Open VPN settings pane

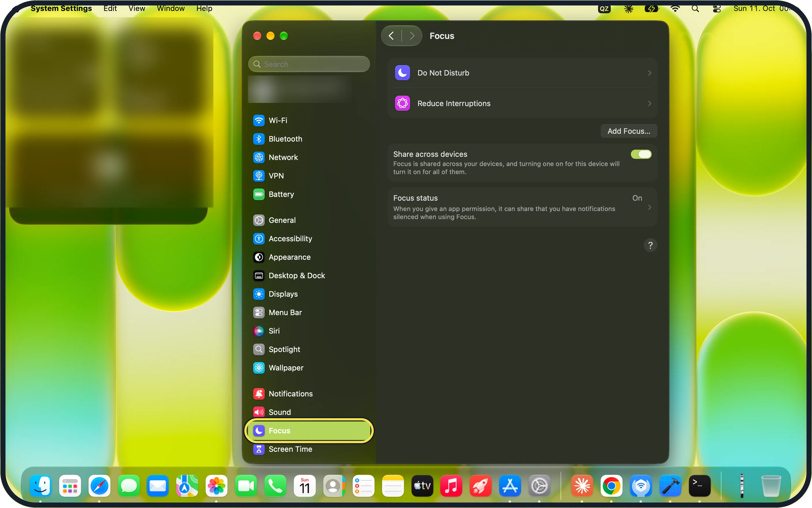(x=309, y=176)
